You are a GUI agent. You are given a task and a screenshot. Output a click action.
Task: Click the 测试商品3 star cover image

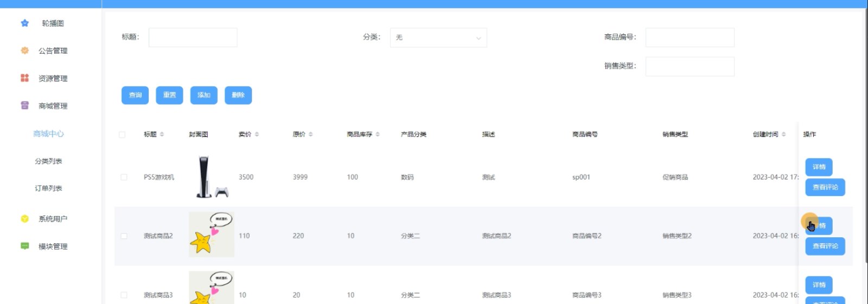click(x=212, y=288)
